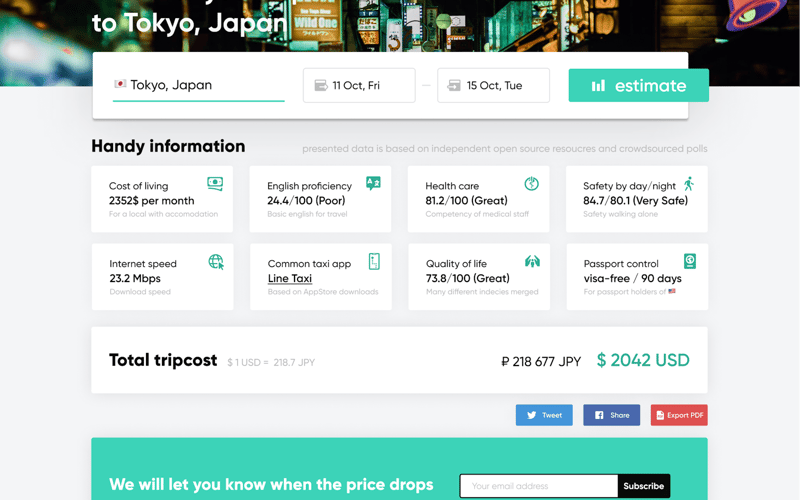Click the Twitter bird icon on Tweet
This screenshot has height=500, width=800.
point(532,415)
